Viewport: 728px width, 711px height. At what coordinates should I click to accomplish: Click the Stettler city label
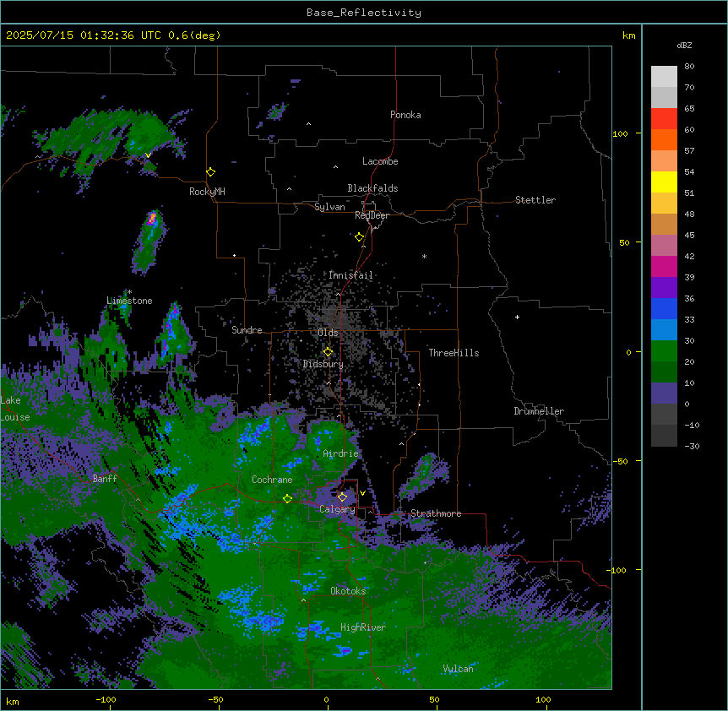tap(535, 200)
